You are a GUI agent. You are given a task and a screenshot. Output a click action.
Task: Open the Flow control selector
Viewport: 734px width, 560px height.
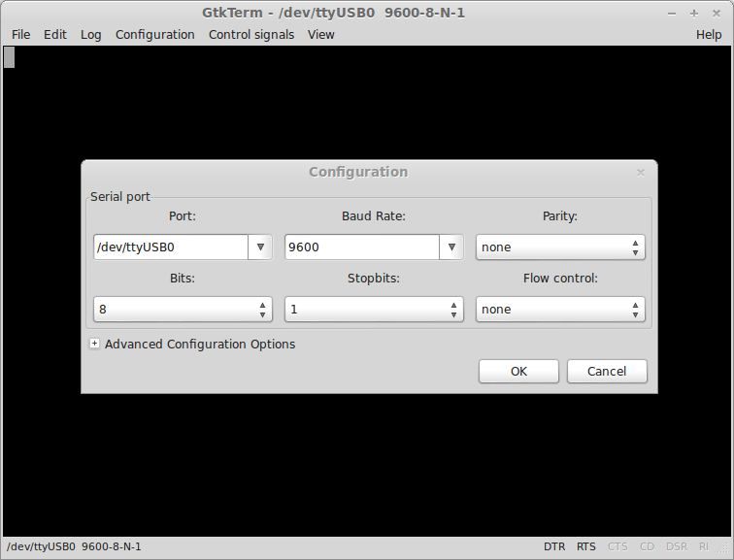click(x=560, y=310)
